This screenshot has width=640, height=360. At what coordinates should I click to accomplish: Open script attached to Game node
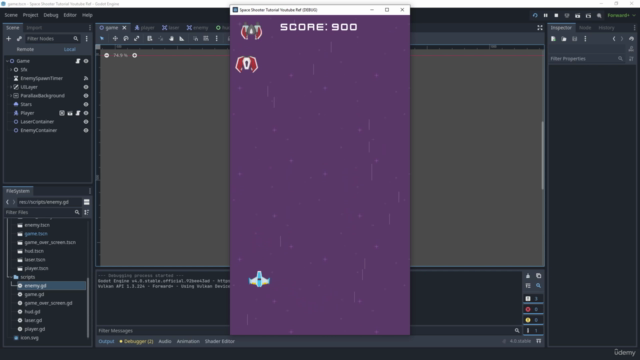pos(78,61)
